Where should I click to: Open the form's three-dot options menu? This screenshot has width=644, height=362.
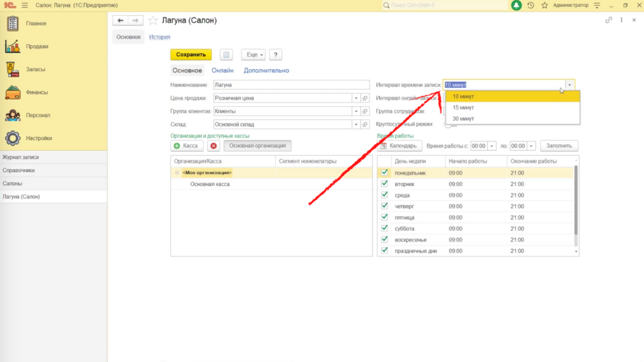click(x=621, y=20)
